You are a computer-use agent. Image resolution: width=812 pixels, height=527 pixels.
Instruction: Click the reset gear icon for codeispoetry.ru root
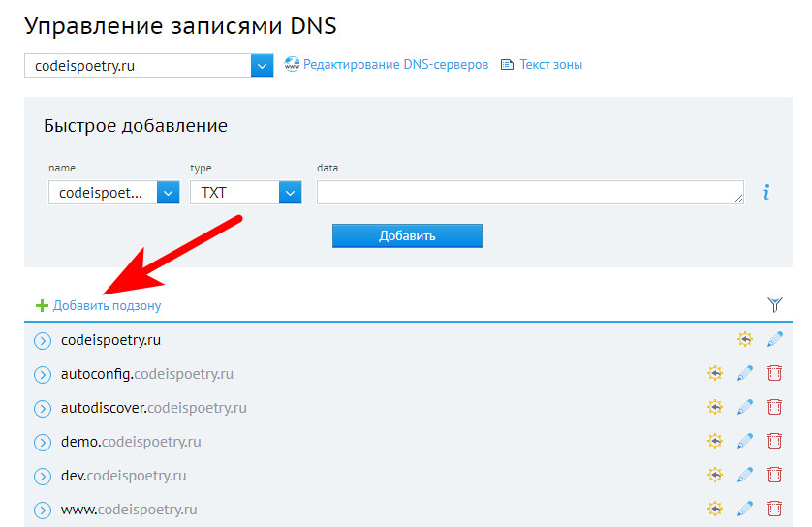(x=745, y=339)
